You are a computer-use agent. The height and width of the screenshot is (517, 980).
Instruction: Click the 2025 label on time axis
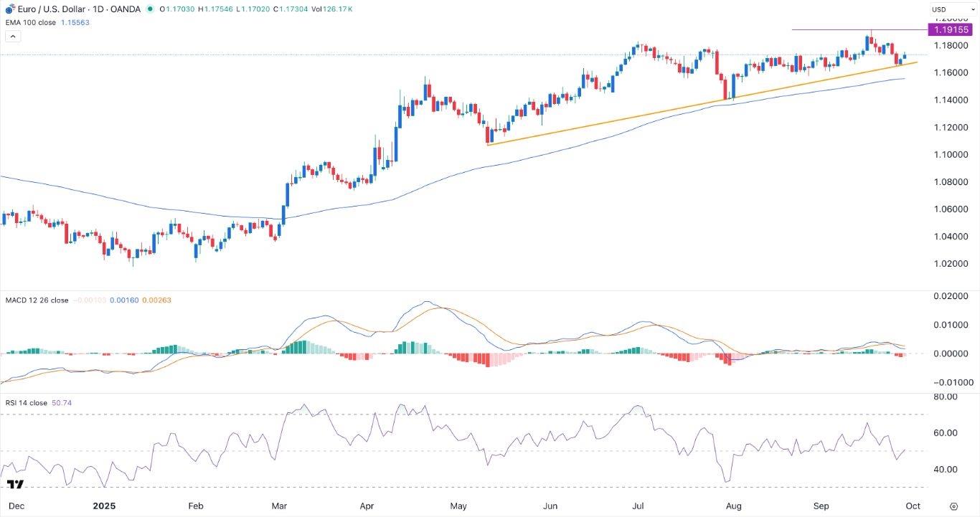(104, 506)
